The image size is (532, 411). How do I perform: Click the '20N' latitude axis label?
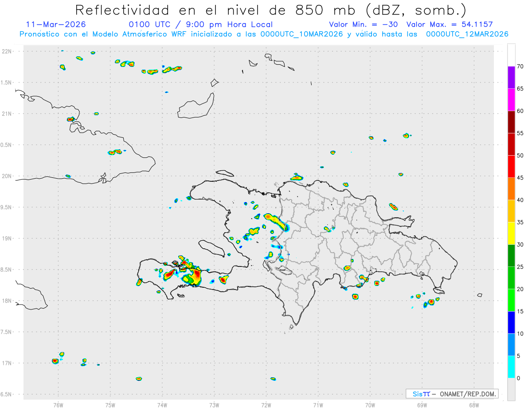7,176
